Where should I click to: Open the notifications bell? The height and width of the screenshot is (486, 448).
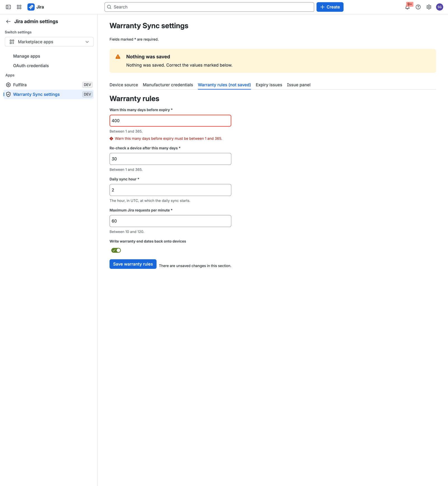(x=407, y=7)
